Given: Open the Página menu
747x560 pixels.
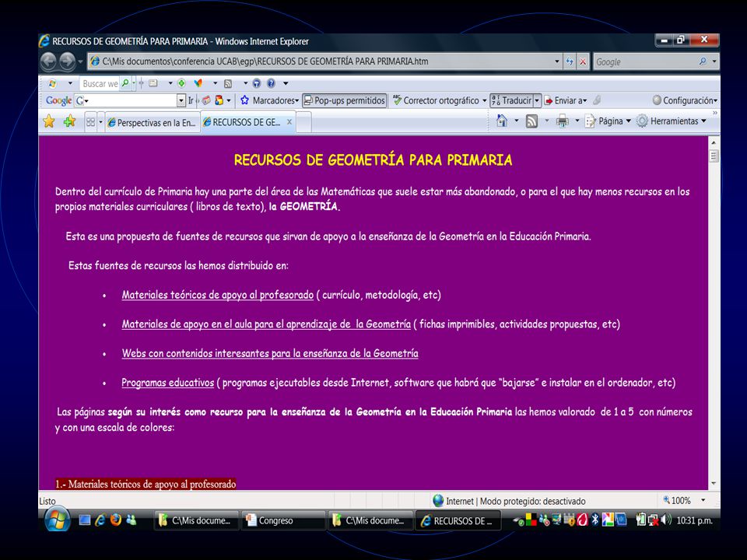Looking at the screenshot, I should tap(608, 121).
